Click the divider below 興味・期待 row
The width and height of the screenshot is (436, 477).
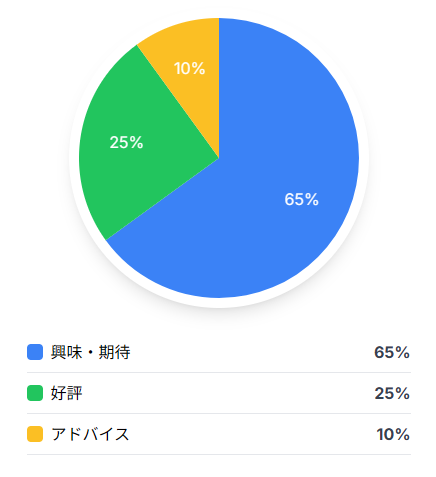click(x=219, y=372)
